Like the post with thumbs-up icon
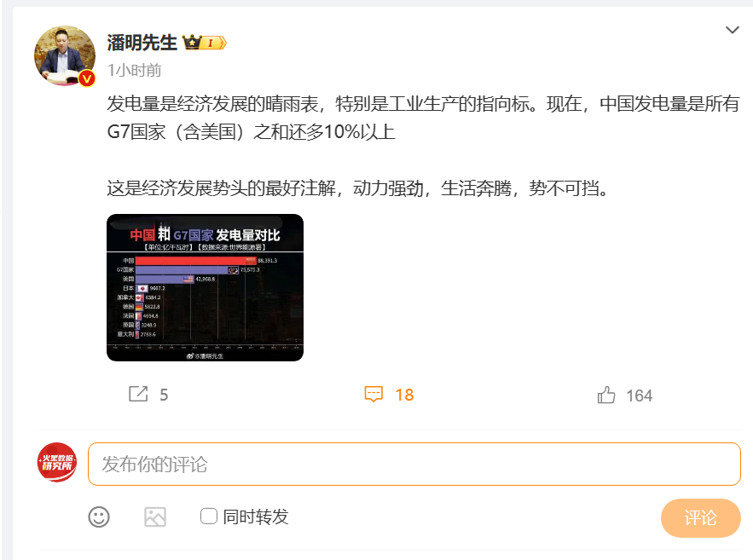Screen dimensions: 753x560 pyautogui.click(x=606, y=395)
